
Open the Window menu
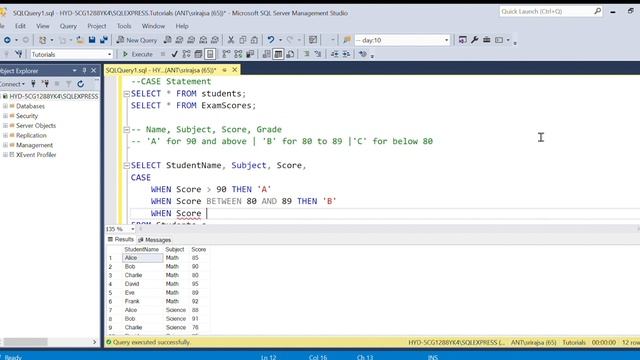tap(153, 26)
